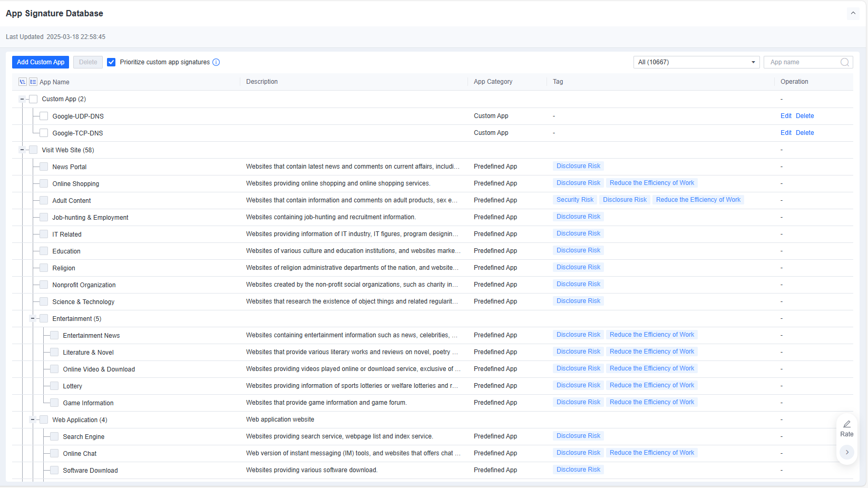Click the App Category column header

(x=493, y=82)
